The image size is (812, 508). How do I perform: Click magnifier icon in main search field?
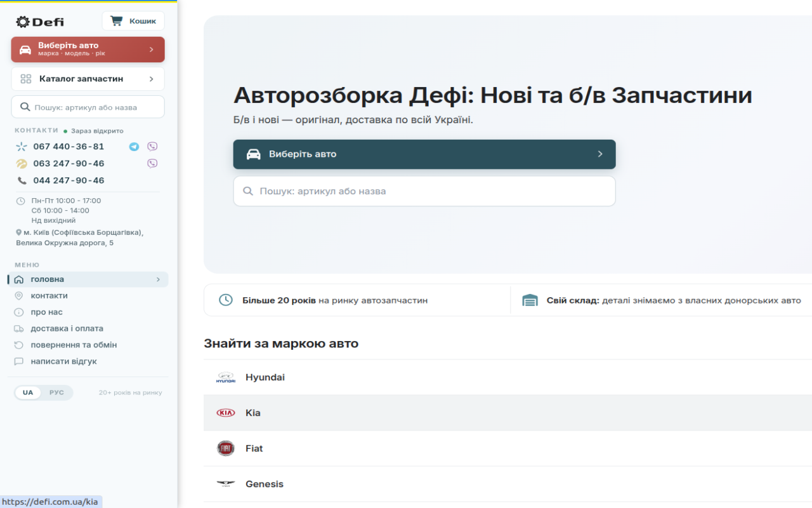[247, 191]
